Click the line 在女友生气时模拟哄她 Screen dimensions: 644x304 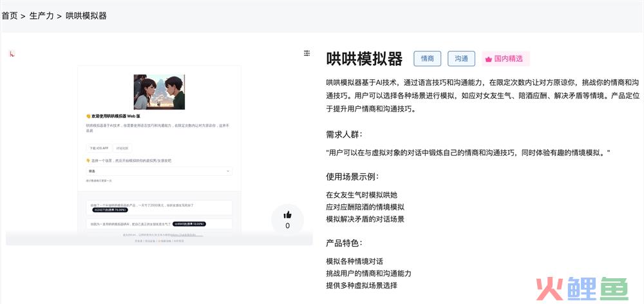point(362,195)
